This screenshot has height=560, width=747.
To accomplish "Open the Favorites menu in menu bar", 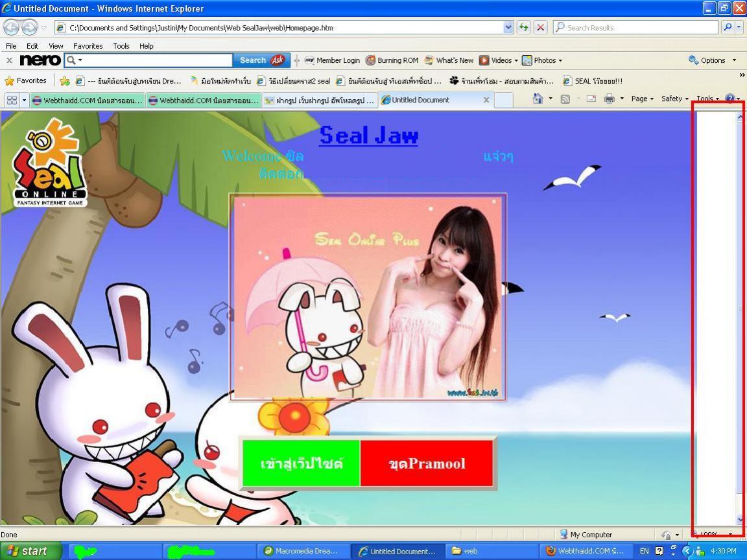I will [88, 46].
